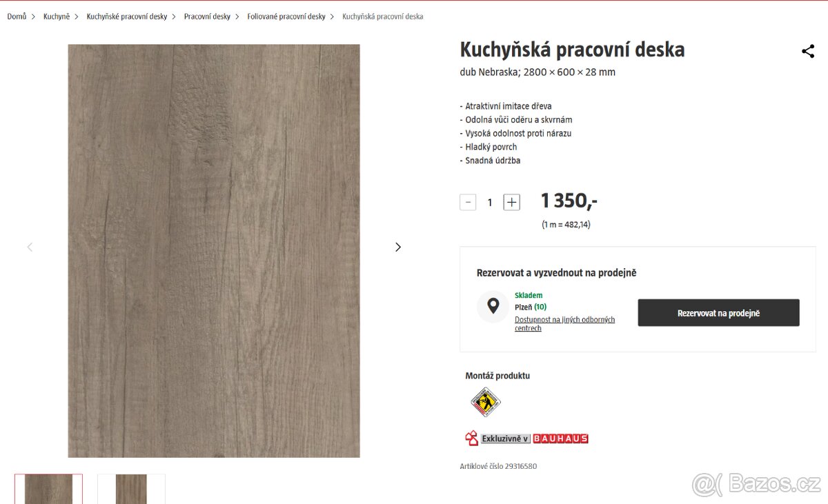The height and width of the screenshot is (504, 828).
Task: Click the Plzeň (10) stock location text
Action: coord(531,307)
